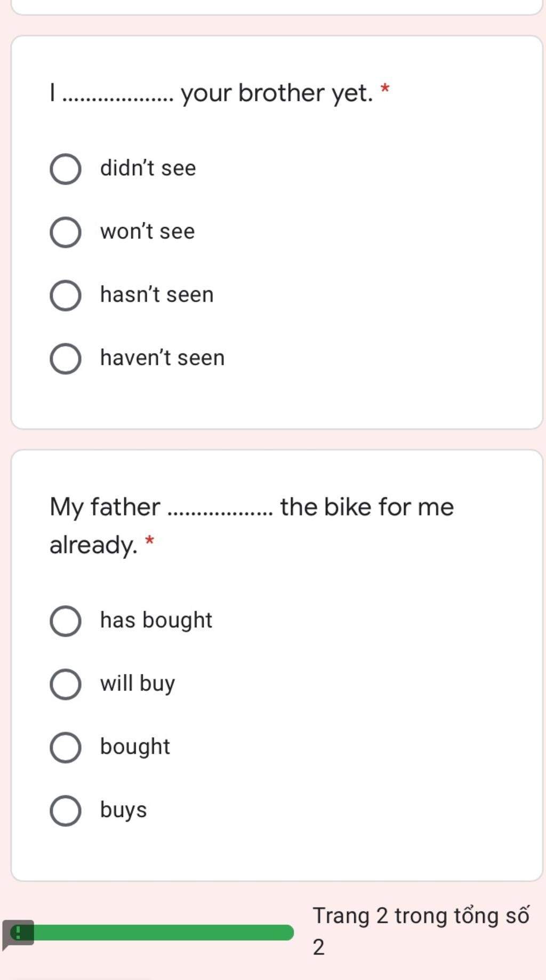
Task: Click the "hasn't seen" answer label text
Action: pos(157,295)
